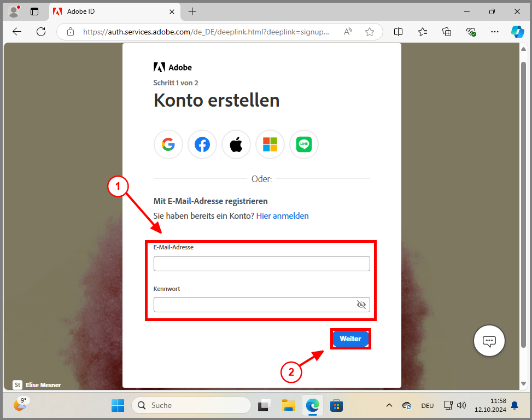The image size is (532, 420).
Task: Open the Favorites dropdown in the toolbar
Action: click(x=422, y=32)
